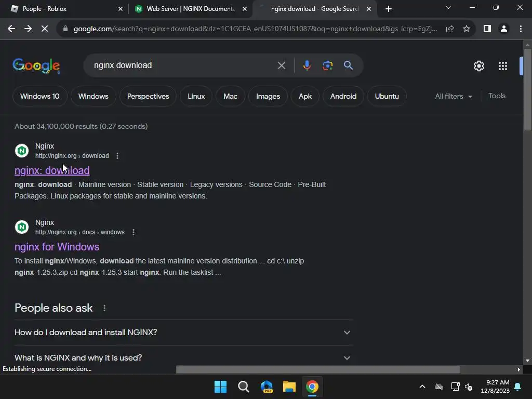This screenshot has height=399, width=532.
Task: Select the Mac filter chip
Action: (x=230, y=96)
